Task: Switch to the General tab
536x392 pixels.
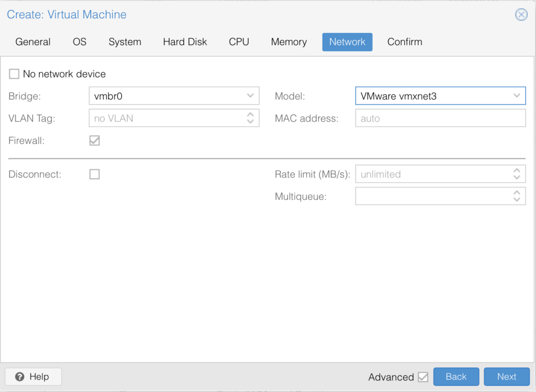Action: [32, 42]
